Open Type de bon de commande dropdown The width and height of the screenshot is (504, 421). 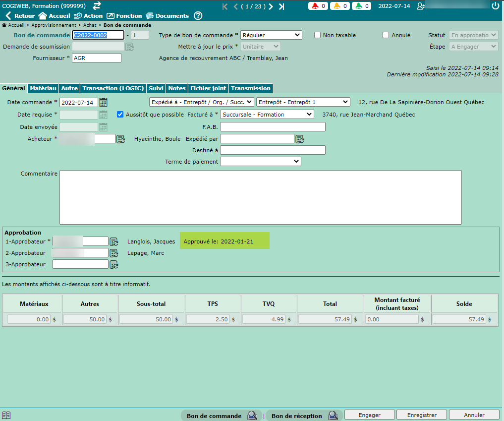click(271, 35)
